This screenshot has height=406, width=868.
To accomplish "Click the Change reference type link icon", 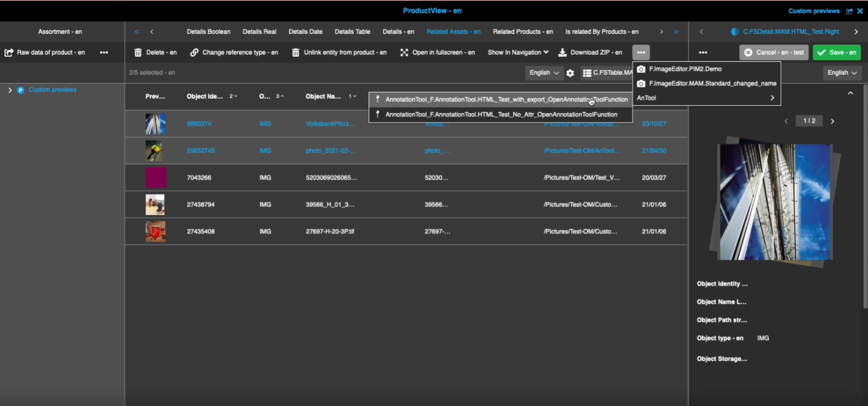I will tap(194, 52).
